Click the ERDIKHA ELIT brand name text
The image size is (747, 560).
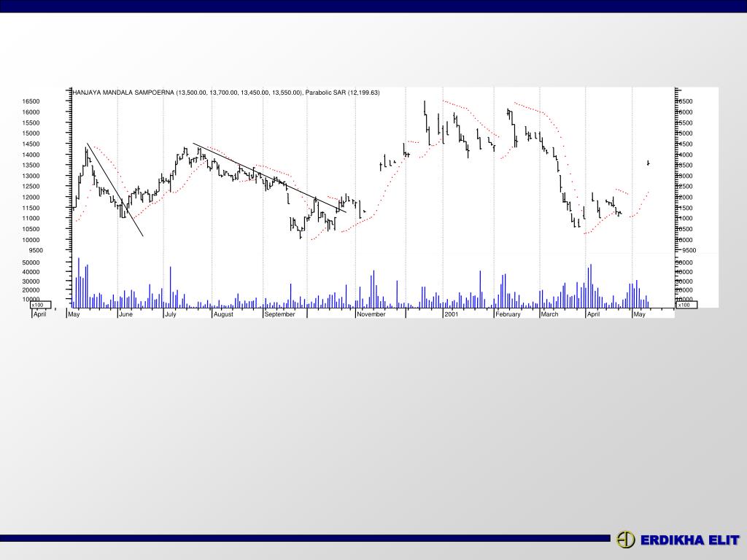[x=690, y=540]
